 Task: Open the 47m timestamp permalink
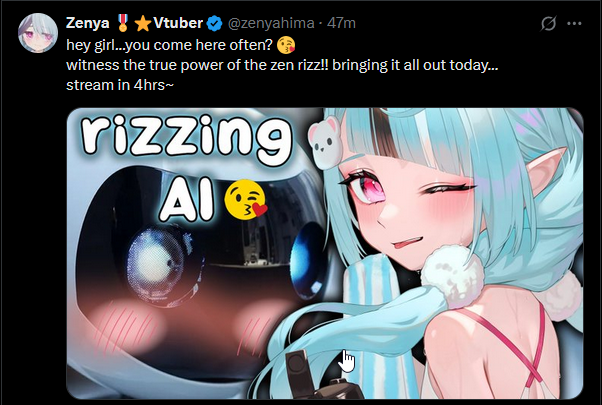coord(341,23)
